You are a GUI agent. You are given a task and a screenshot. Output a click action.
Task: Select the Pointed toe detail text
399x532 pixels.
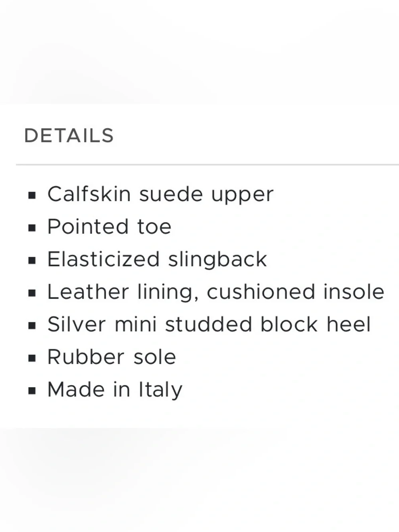[x=109, y=227]
